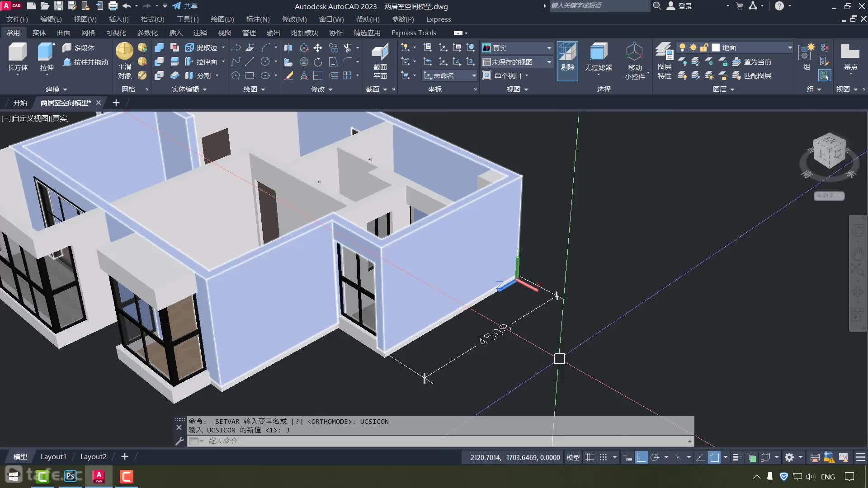868x488 pixels.
Task: Open the 文件(F) menu
Action: coord(17,19)
